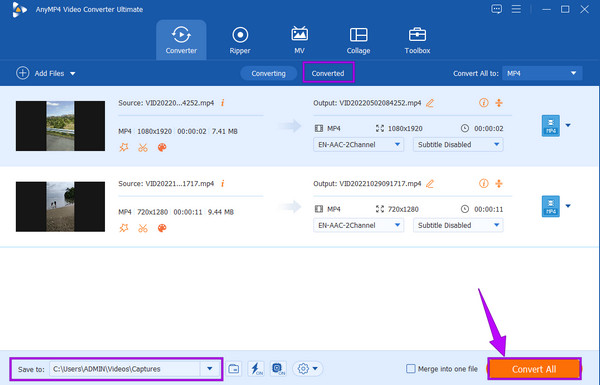
Task: Toggle the GPU hardware acceleration icon
Action: tap(278, 369)
